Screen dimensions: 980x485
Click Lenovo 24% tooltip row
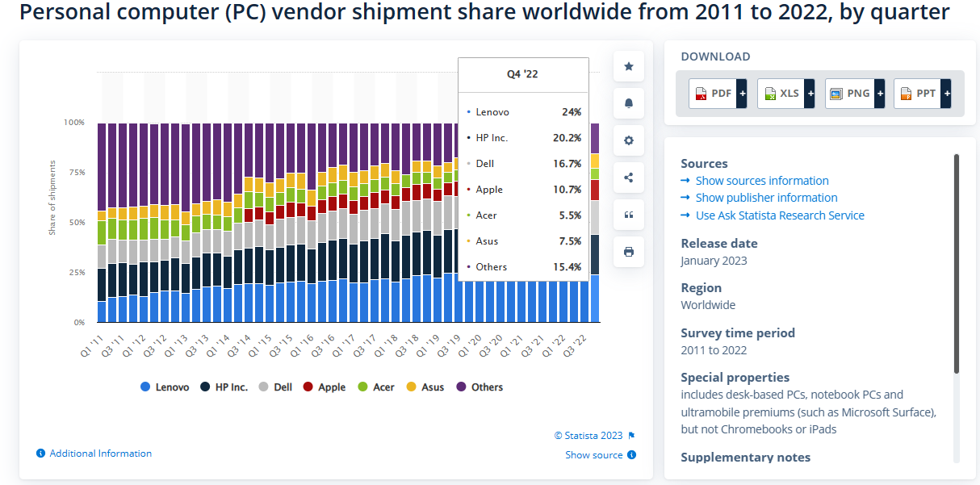524,112
